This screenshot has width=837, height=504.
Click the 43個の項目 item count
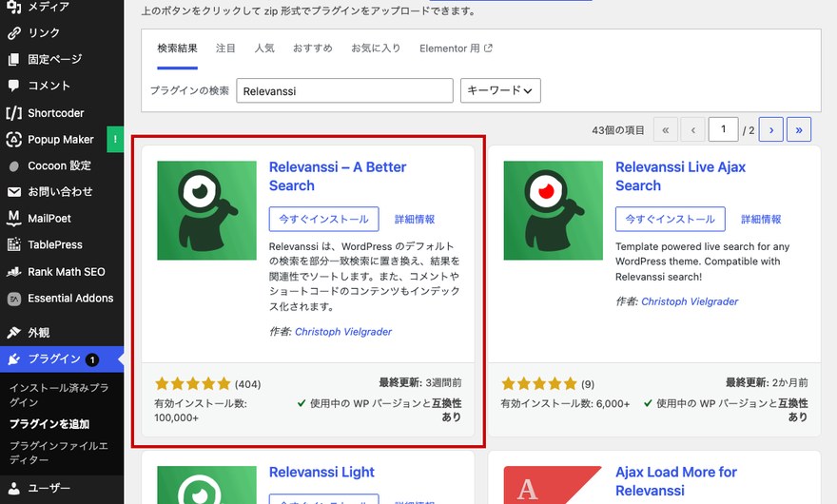tap(618, 129)
